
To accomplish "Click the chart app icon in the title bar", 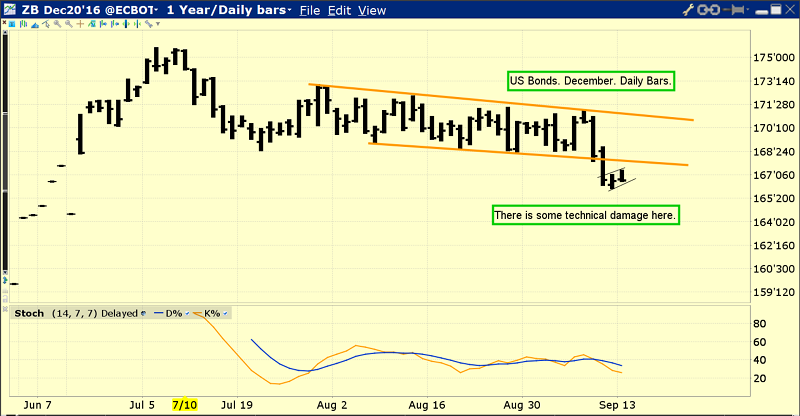I will (x=10, y=9).
